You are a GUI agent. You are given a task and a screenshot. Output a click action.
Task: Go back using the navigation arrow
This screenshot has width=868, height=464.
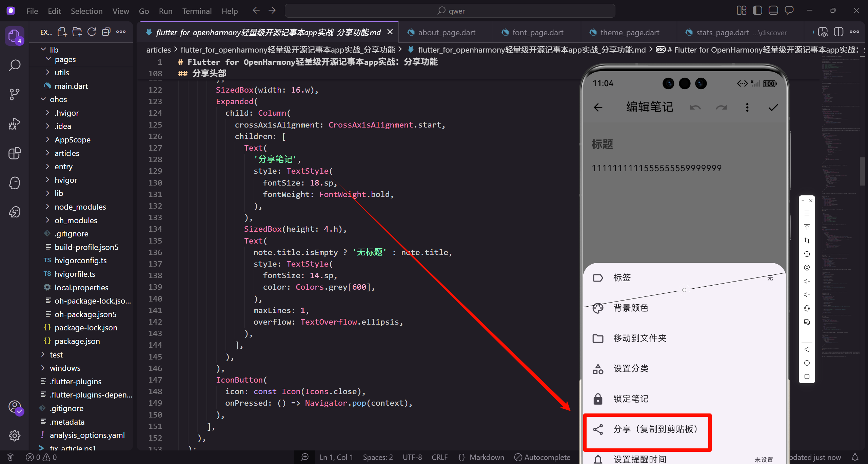pos(256,11)
